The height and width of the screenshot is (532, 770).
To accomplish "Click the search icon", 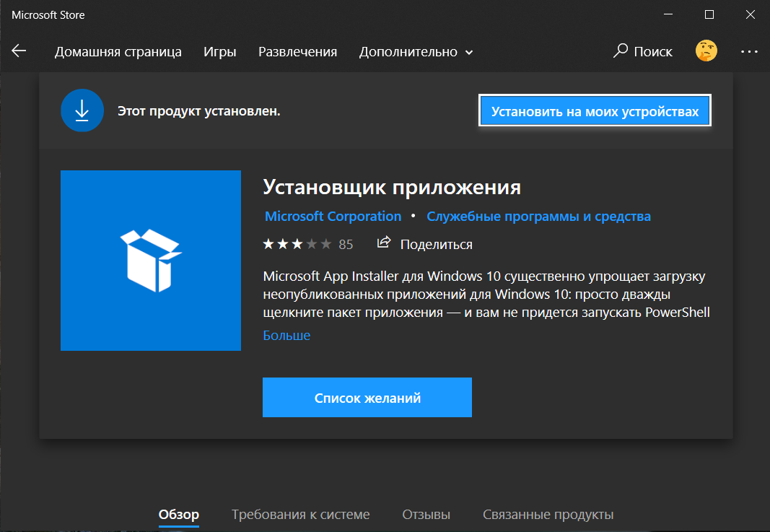I will pos(619,51).
